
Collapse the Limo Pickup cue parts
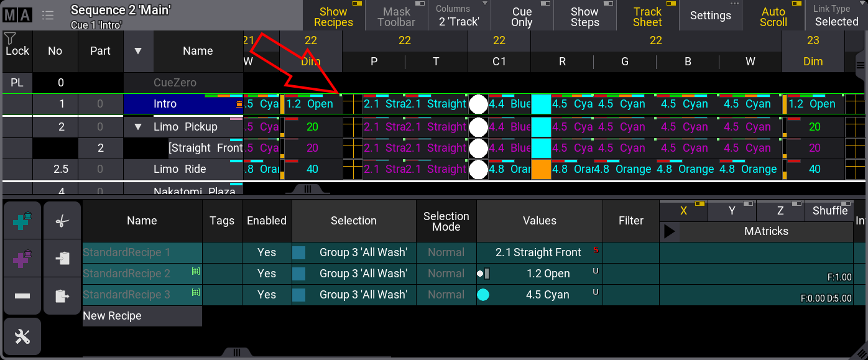[x=138, y=127]
